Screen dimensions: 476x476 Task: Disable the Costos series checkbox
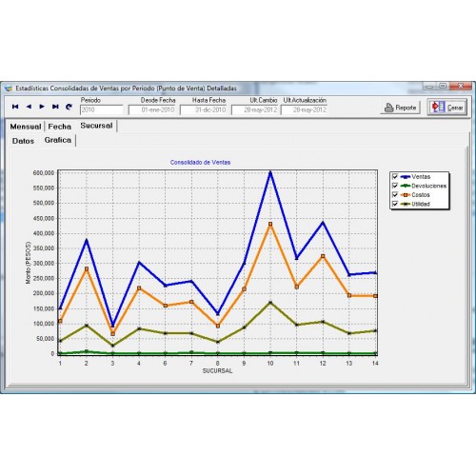point(395,194)
